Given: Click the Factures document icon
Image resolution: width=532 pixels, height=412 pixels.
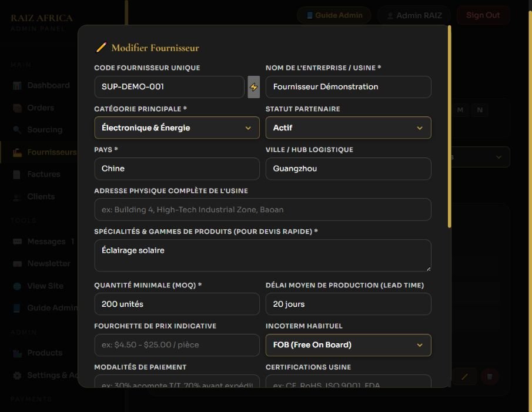Looking at the screenshot, I should (x=16, y=175).
